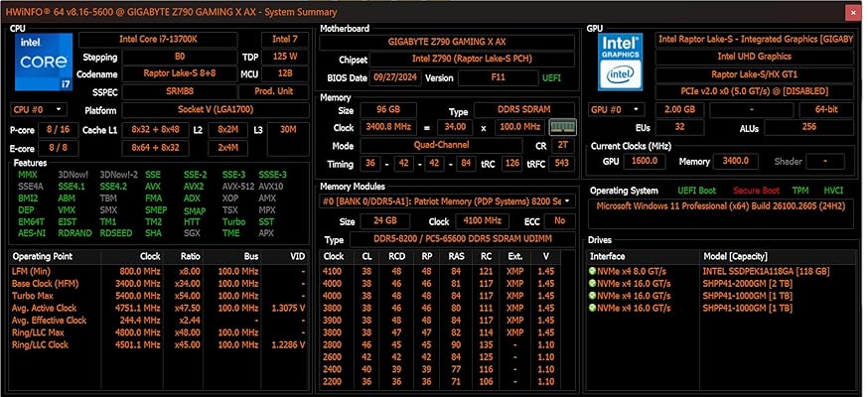Click the Turbo Max row in clock table
The height and width of the screenshot is (397, 868).
tap(159, 295)
